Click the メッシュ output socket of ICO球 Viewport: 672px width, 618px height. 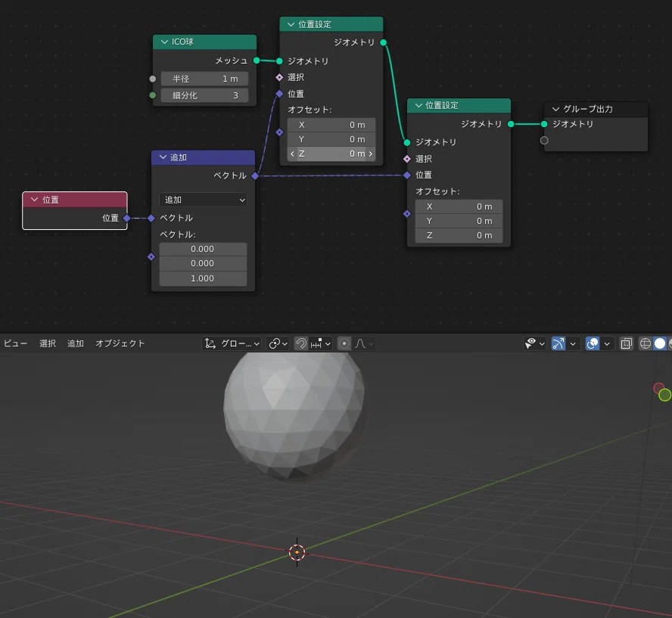(x=257, y=61)
